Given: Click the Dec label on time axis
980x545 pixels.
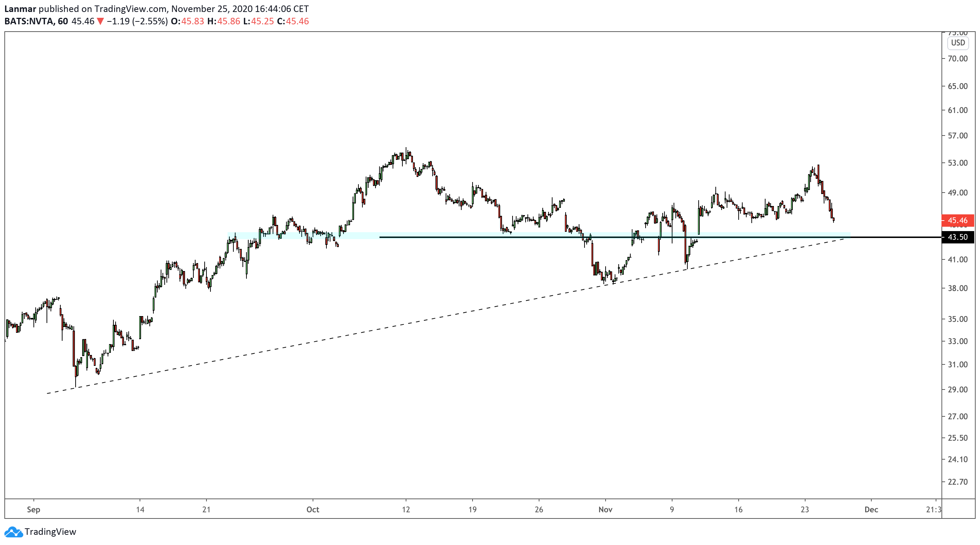Looking at the screenshot, I should pyautogui.click(x=871, y=509).
